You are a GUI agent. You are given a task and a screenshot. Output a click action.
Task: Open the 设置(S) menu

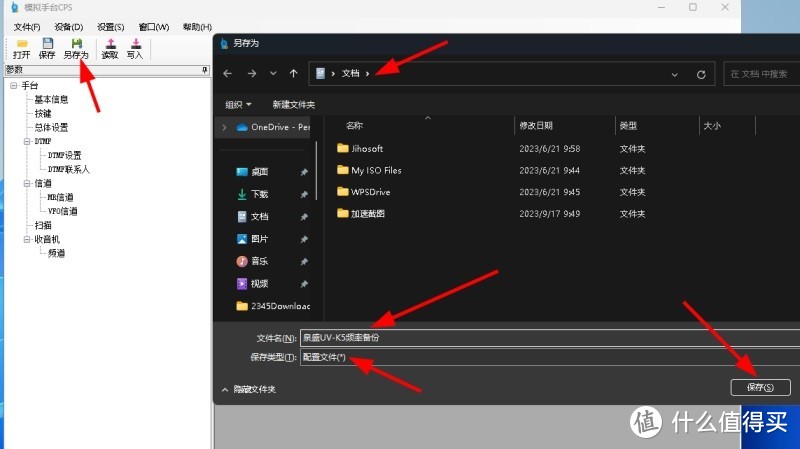[111, 27]
